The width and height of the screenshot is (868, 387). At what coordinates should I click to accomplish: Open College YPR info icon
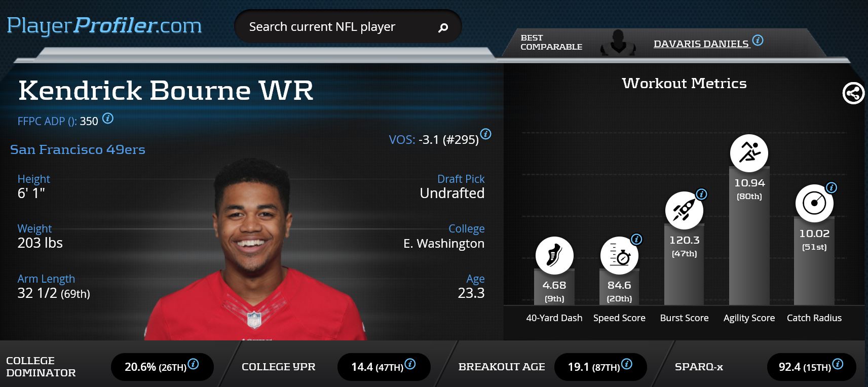coord(410,364)
